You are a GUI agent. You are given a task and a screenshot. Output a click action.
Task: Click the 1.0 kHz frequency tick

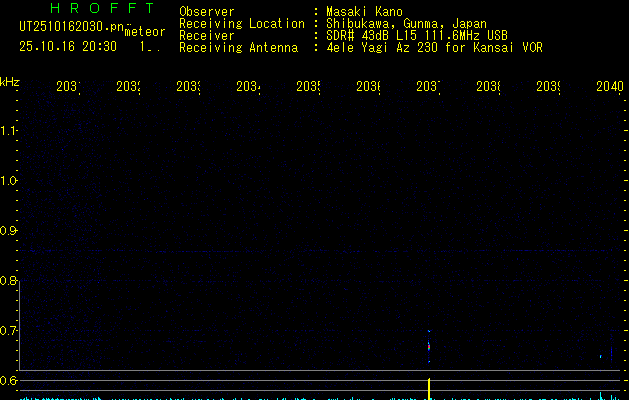tap(9, 181)
